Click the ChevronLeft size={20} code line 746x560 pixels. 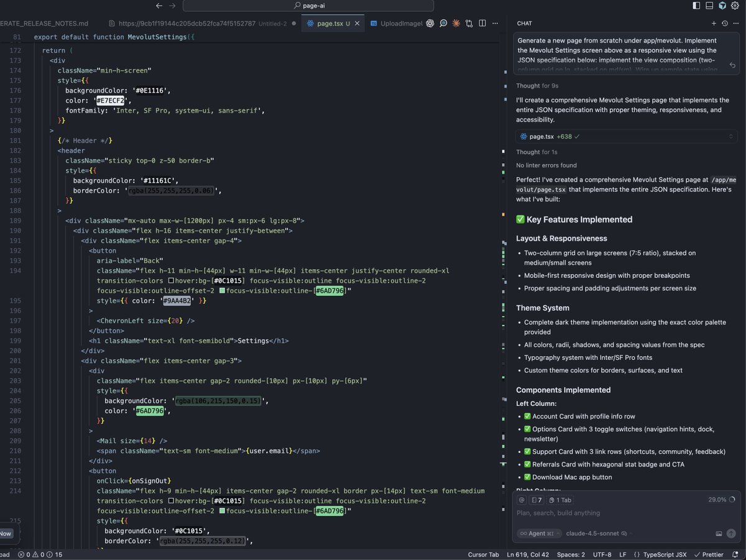146,321
